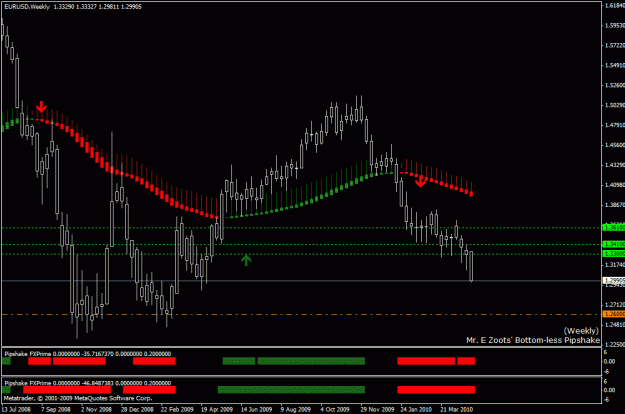Click the 1.24810 price axis value

point(615,324)
